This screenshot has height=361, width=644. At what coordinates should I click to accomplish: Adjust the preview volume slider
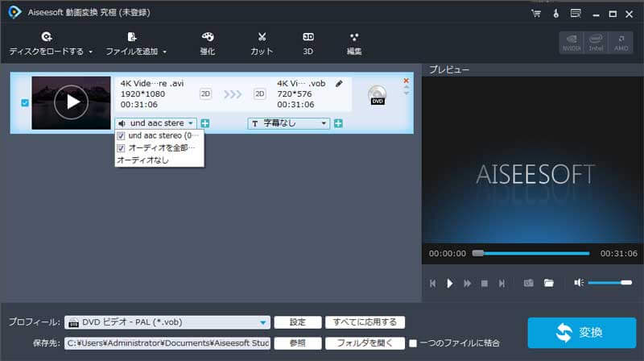610,283
